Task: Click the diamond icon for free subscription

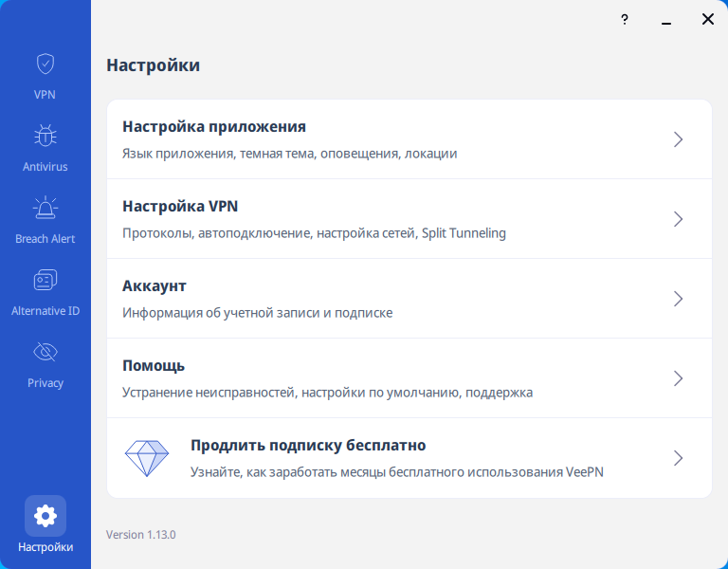Action: click(x=147, y=458)
